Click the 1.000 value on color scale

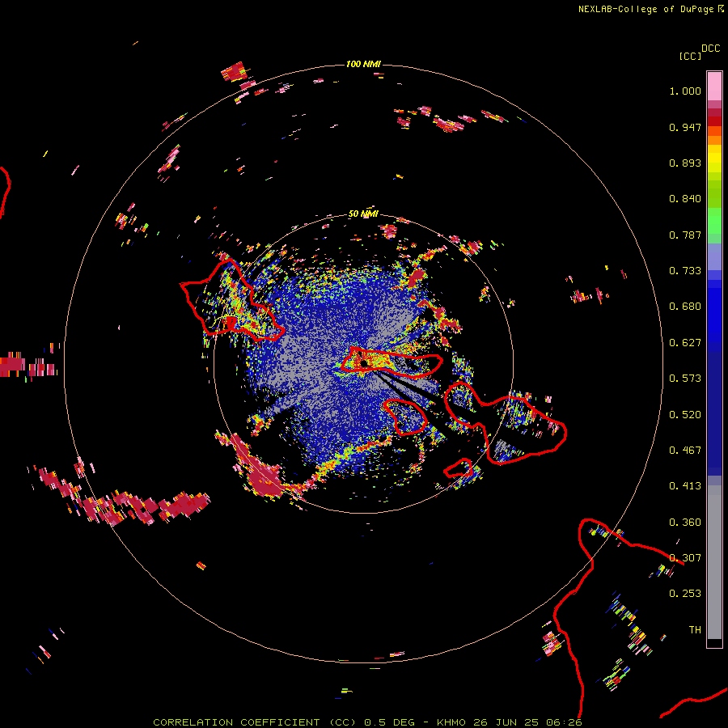[x=685, y=91]
